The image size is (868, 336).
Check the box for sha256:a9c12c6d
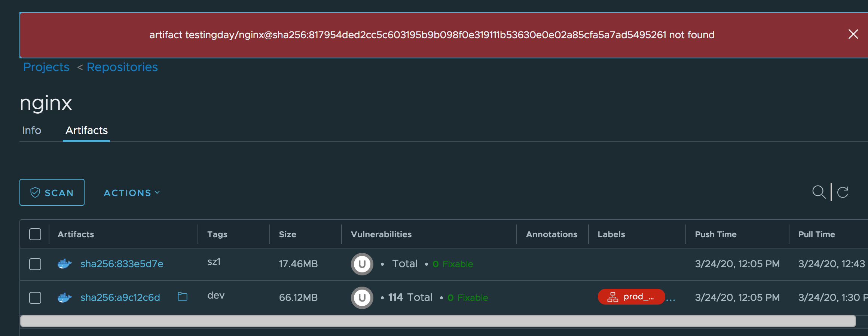click(x=35, y=298)
